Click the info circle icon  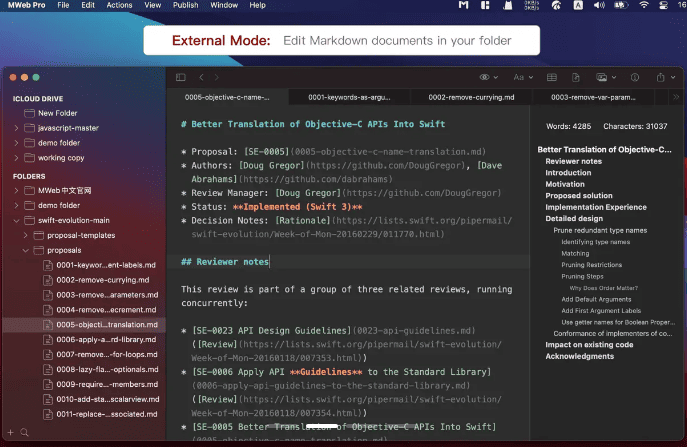pos(634,78)
